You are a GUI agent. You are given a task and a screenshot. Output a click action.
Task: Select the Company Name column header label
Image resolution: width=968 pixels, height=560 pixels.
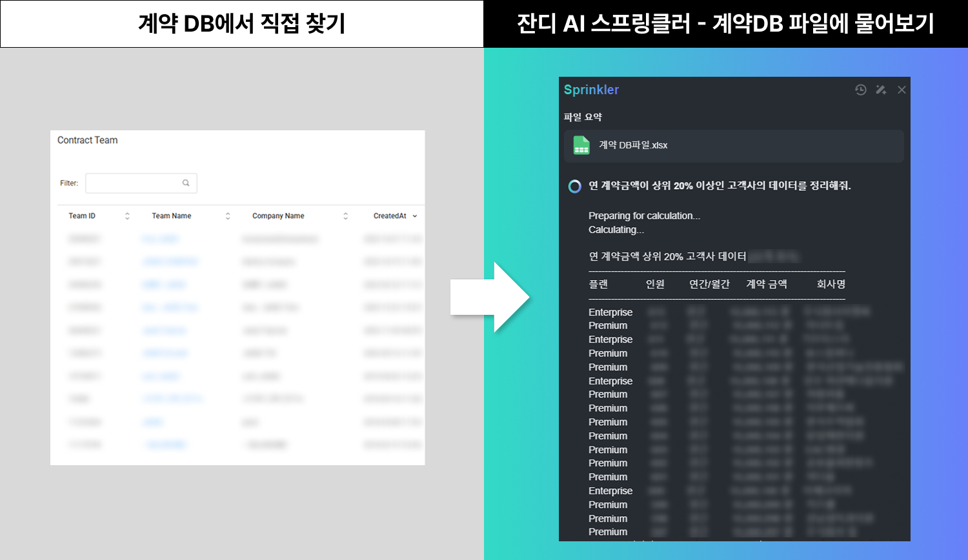(x=278, y=216)
